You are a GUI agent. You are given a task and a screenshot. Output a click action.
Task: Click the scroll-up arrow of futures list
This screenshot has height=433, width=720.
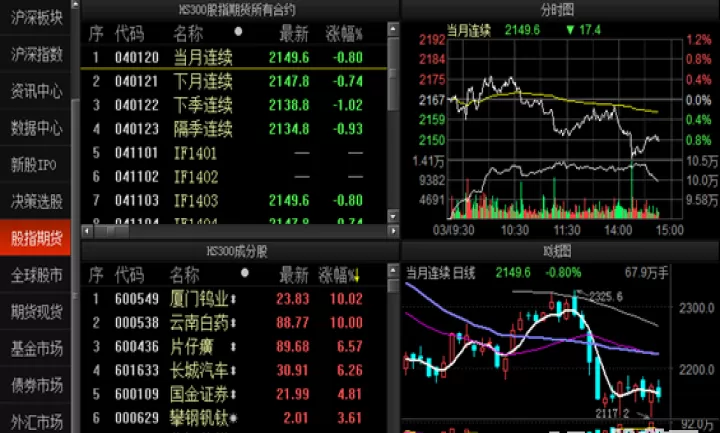pos(393,29)
